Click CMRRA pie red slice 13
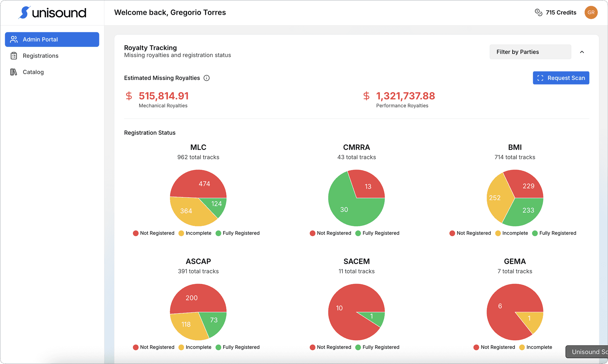Screen dimensions: 608x364 pyautogui.click(x=368, y=186)
